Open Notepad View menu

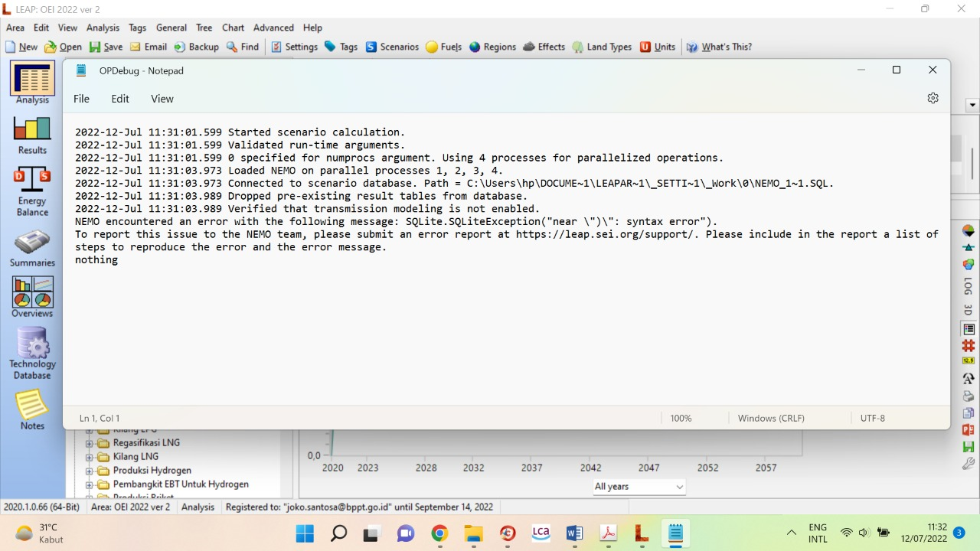pyautogui.click(x=162, y=99)
